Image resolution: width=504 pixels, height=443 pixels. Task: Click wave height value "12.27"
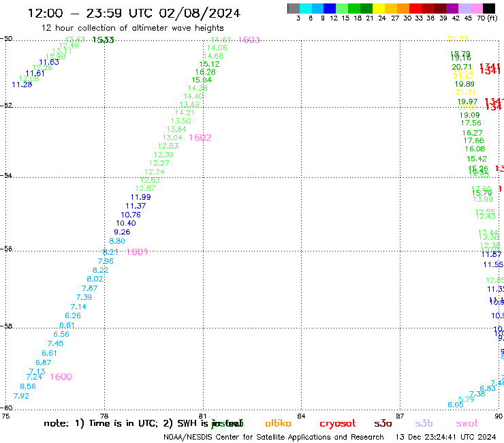[159, 163]
